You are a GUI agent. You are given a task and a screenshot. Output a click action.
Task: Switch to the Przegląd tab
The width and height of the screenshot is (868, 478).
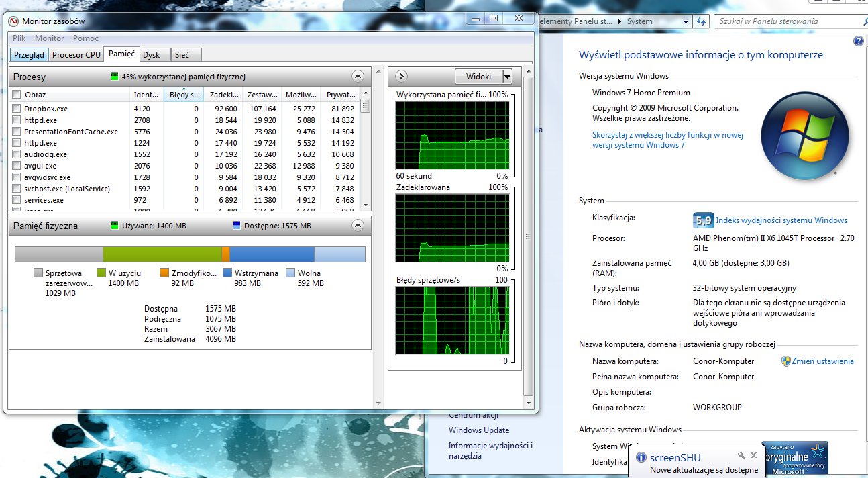tap(29, 55)
